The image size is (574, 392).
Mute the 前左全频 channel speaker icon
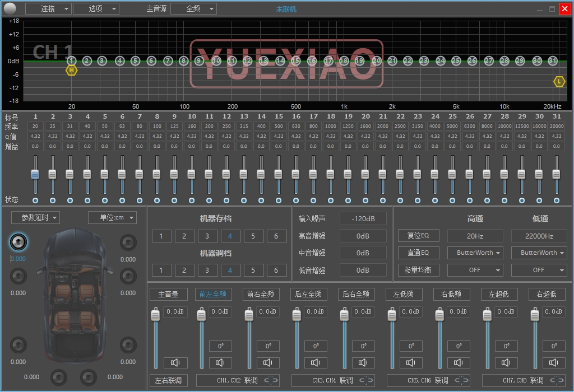click(220, 362)
